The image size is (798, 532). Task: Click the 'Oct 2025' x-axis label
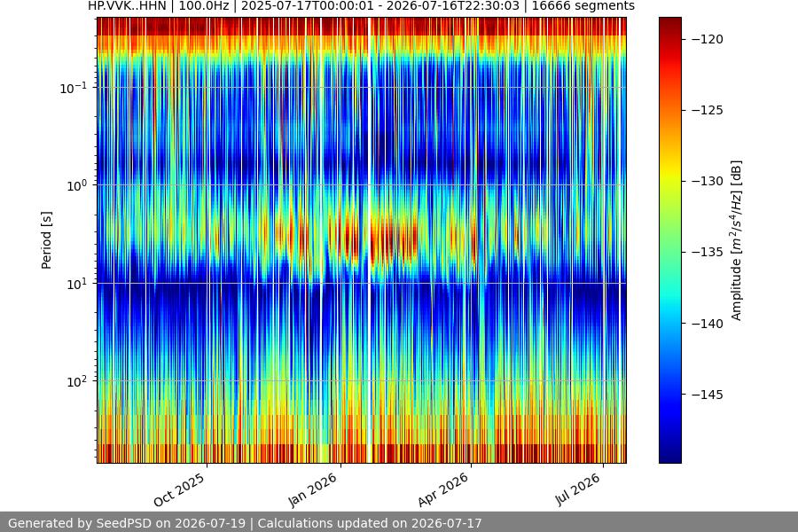pos(179,489)
